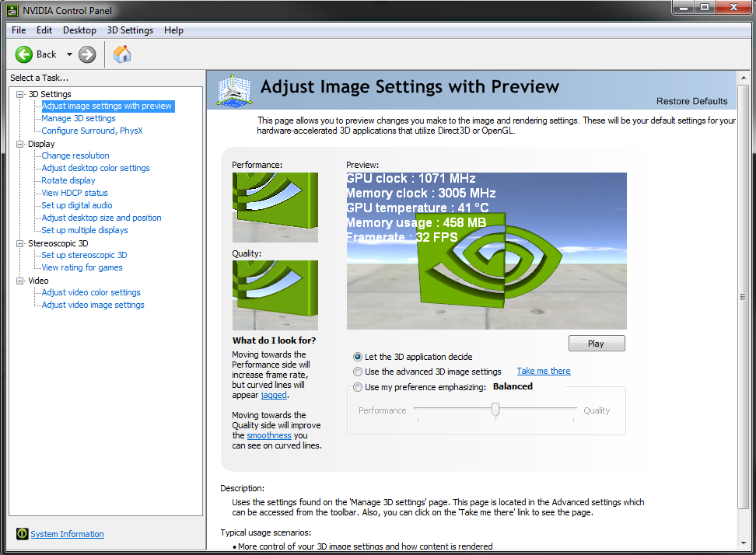Open the 3D Settings menu
This screenshot has height=555, width=756.
click(130, 30)
